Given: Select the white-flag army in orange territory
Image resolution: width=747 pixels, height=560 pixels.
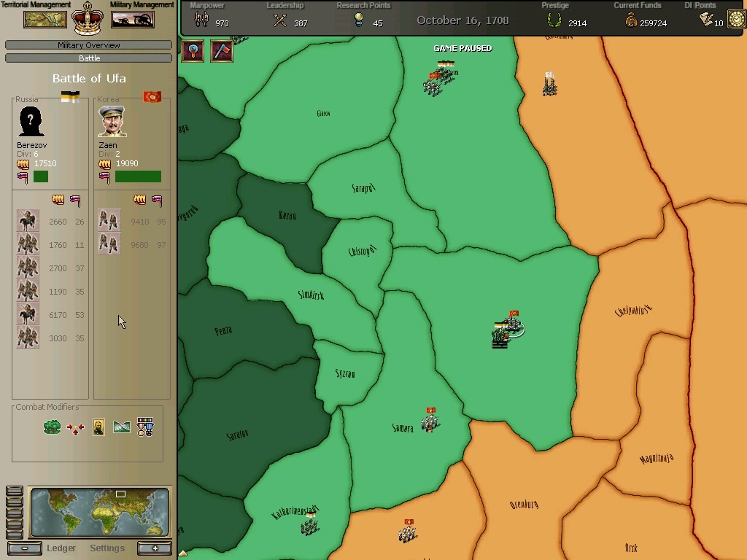Looking at the screenshot, I should [x=550, y=84].
